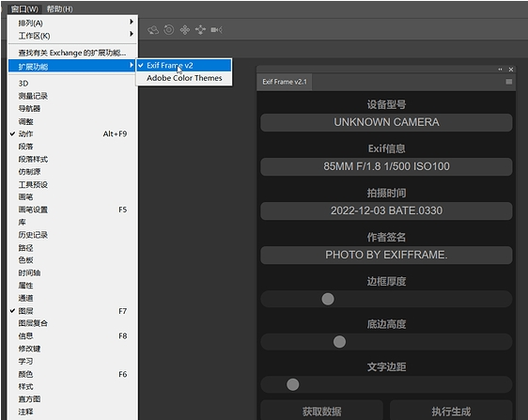Select the 3D pan camera icon

point(184,30)
